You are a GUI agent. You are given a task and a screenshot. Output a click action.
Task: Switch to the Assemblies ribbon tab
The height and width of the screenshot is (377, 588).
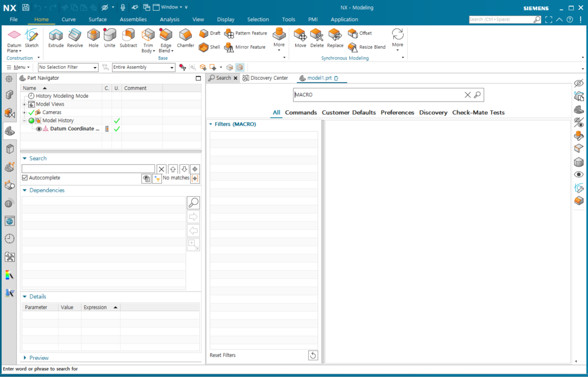133,20
